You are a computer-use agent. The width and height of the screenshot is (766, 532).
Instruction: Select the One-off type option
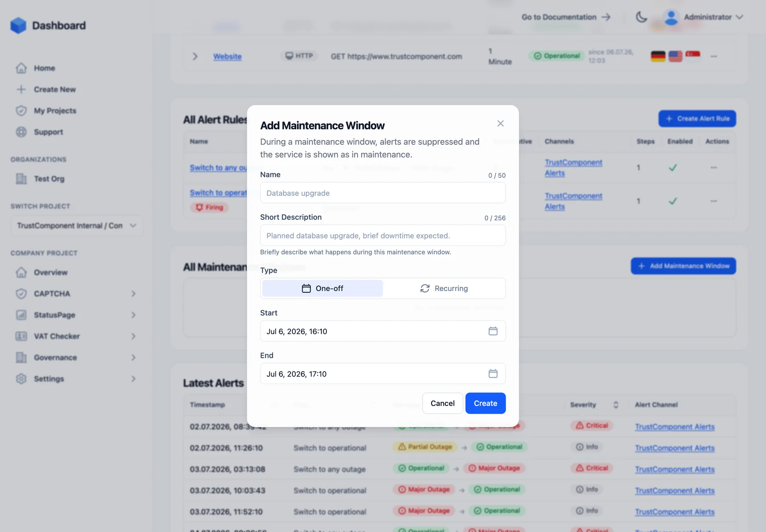point(323,289)
